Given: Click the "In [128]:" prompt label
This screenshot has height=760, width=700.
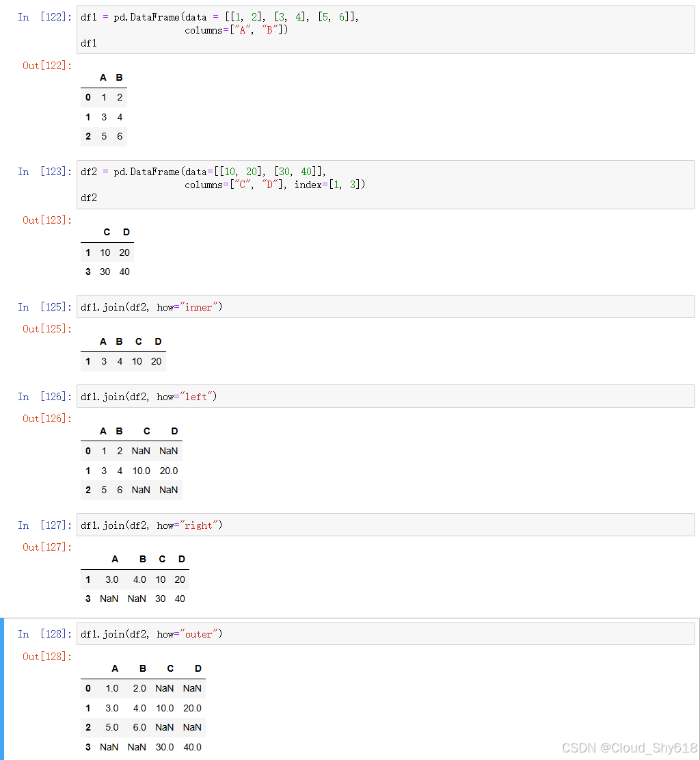Looking at the screenshot, I should pyautogui.click(x=44, y=634).
